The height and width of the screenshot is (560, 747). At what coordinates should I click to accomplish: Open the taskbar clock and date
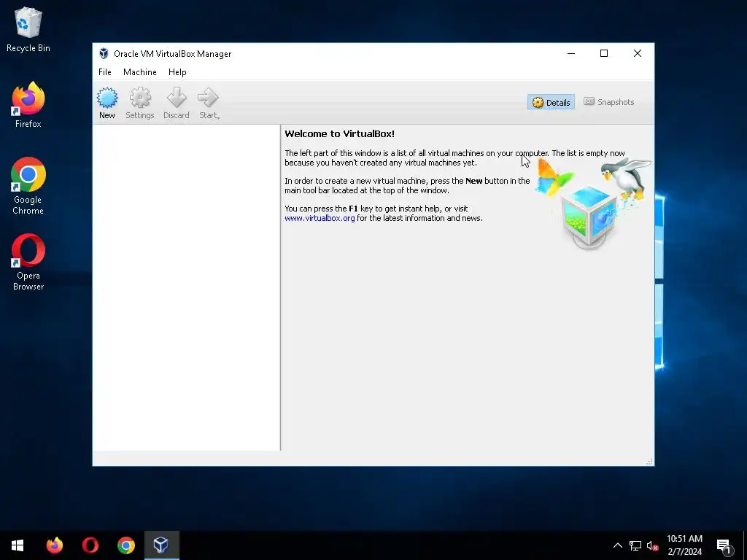pos(684,545)
